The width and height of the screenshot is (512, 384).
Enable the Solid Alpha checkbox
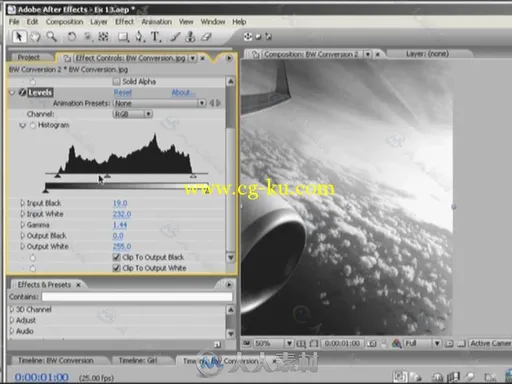pyautogui.click(x=116, y=81)
